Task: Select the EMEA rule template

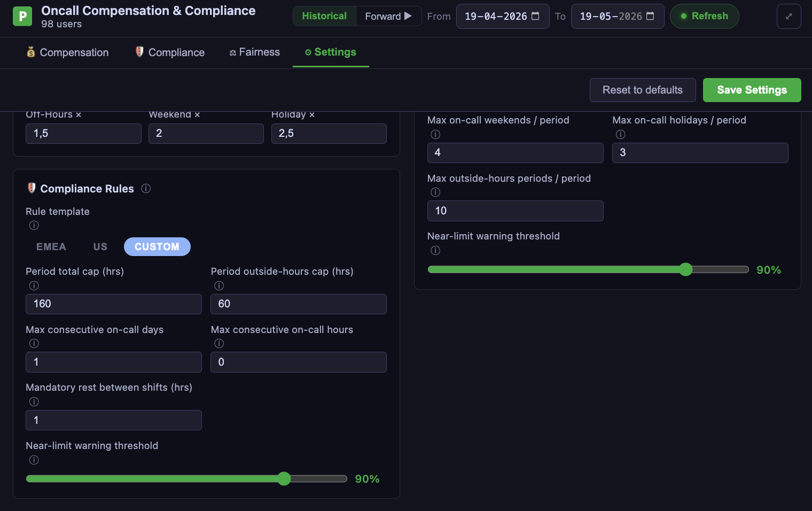Action: (x=51, y=246)
